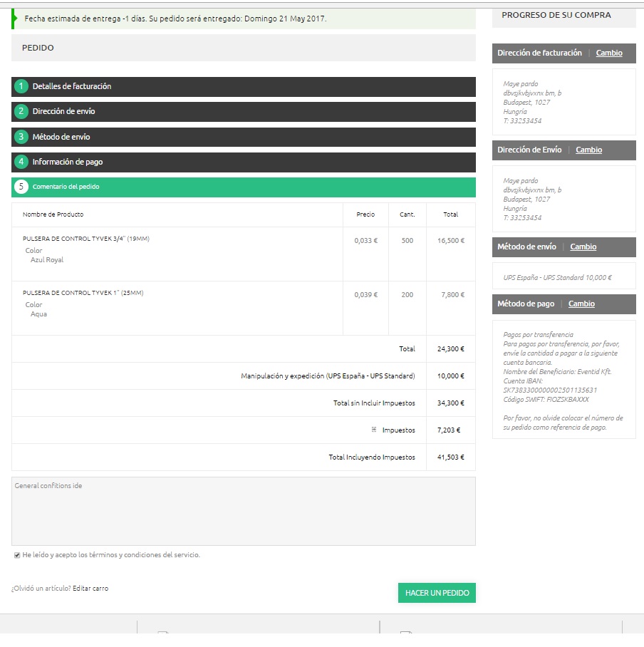Image resolution: width=644 pixels, height=647 pixels.
Task: Click the step 1 number circle
Action: [x=21, y=86]
